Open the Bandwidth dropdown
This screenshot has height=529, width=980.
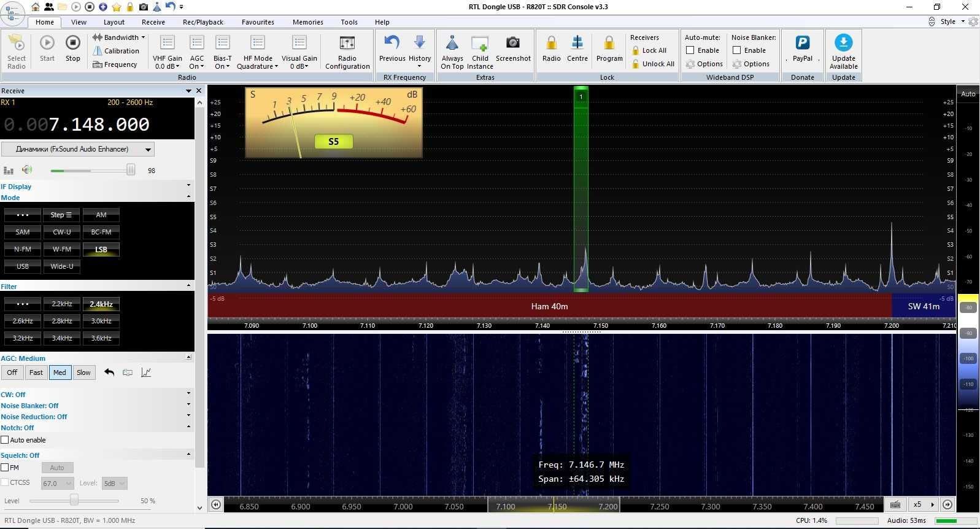[119, 37]
